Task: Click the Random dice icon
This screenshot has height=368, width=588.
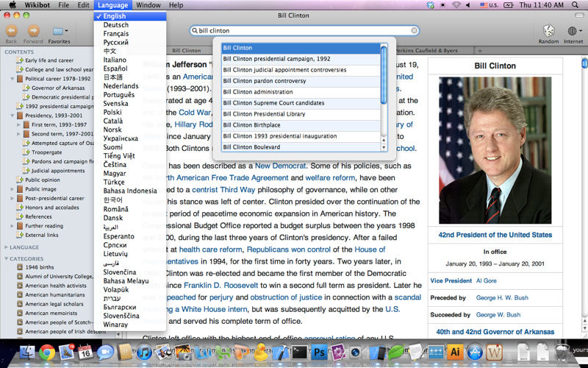Action: [x=548, y=31]
